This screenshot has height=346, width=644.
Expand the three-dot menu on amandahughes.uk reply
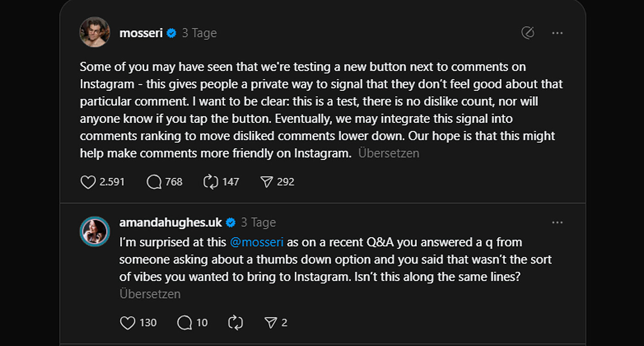[557, 223]
